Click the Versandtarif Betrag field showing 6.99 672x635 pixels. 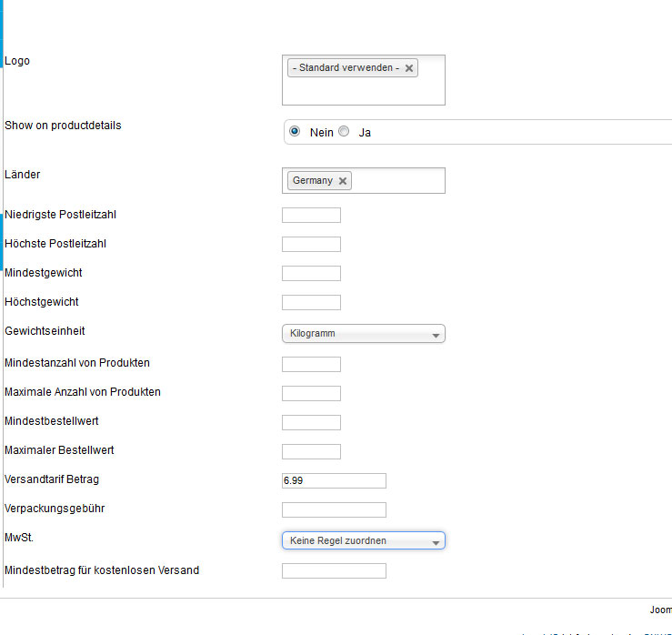click(334, 481)
